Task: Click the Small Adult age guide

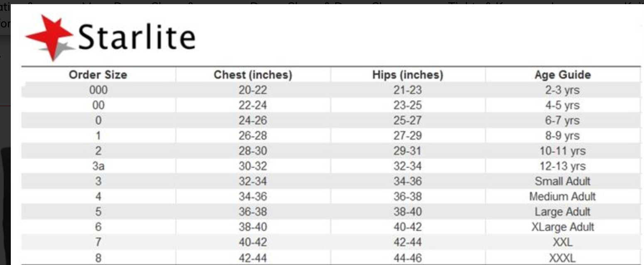Action: 563,181
